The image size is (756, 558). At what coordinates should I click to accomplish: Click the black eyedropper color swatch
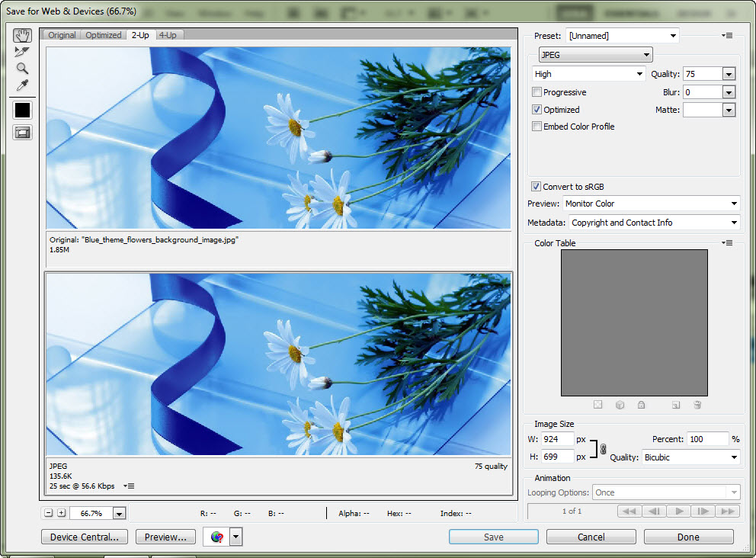tap(22, 110)
